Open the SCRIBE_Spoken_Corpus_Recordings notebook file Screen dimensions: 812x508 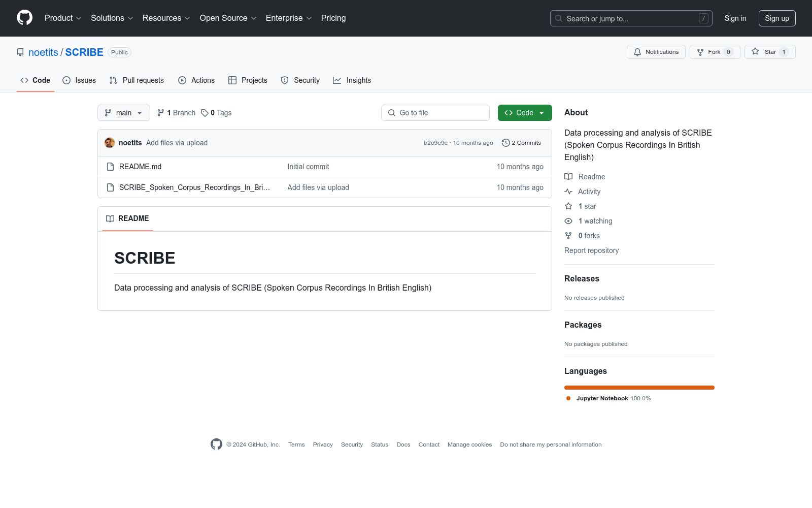pyautogui.click(x=195, y=187)
